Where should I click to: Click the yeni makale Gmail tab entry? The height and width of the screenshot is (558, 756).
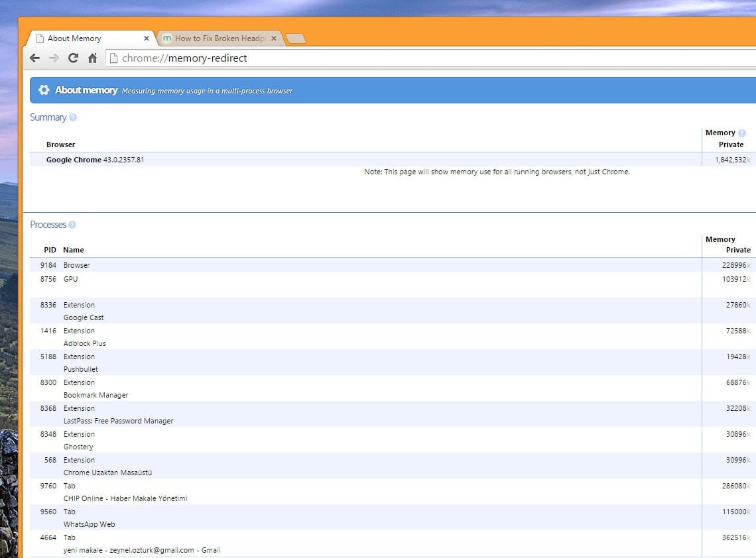(142, 550)
